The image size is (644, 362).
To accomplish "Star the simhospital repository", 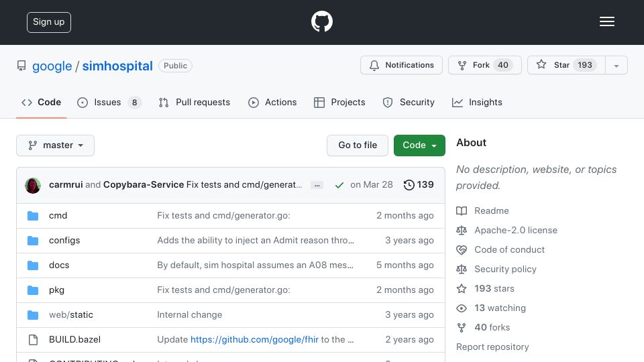I will click(x=566, y=65).
